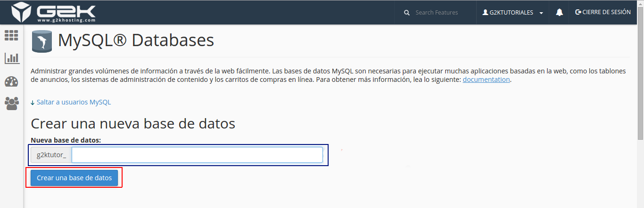
Task: Open the documentation link
Action: [x=486, y=80]
